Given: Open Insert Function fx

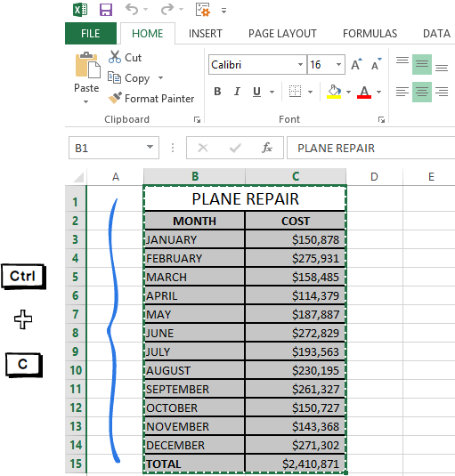Looking at the screenshot, I should coord(267,148).
